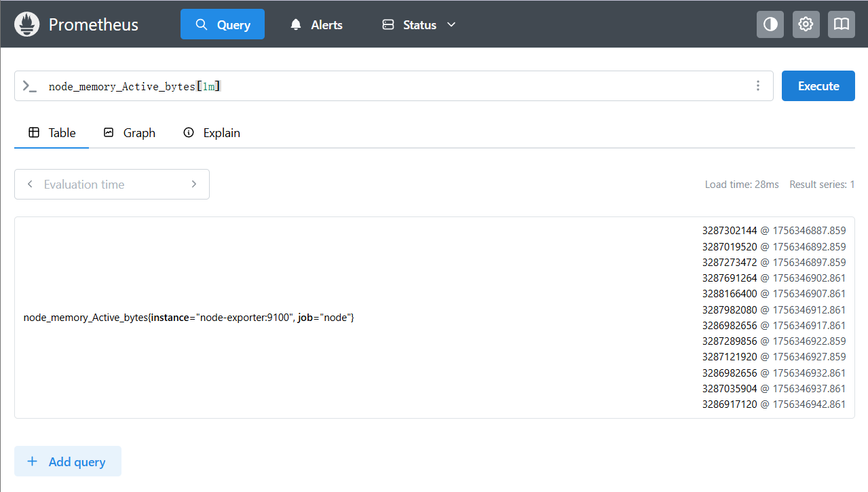Open the settings gear icon

[806, 24]
